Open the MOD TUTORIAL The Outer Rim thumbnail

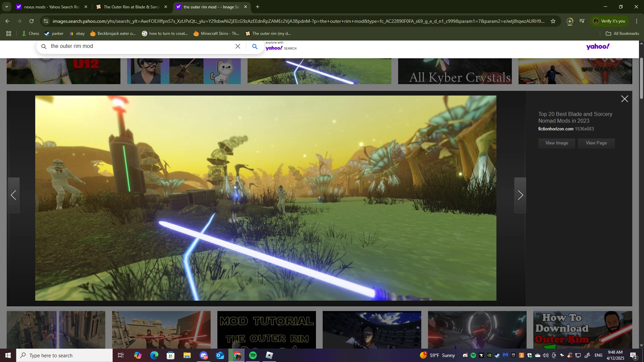[266, 330]
